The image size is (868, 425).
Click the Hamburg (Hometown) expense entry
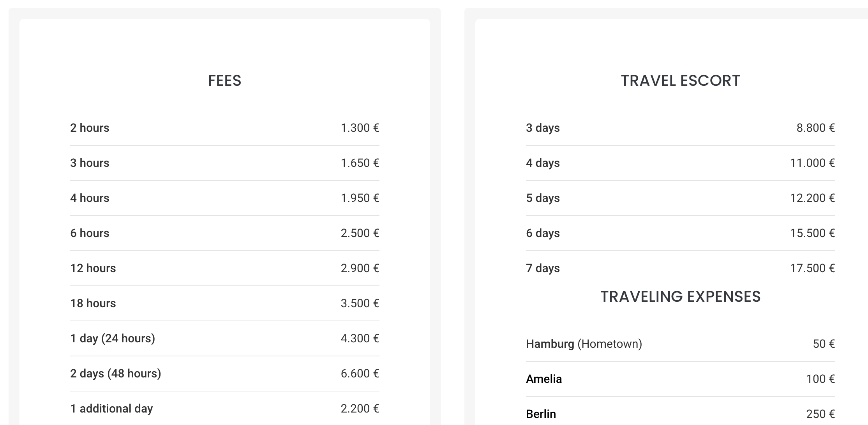(681, 344)
